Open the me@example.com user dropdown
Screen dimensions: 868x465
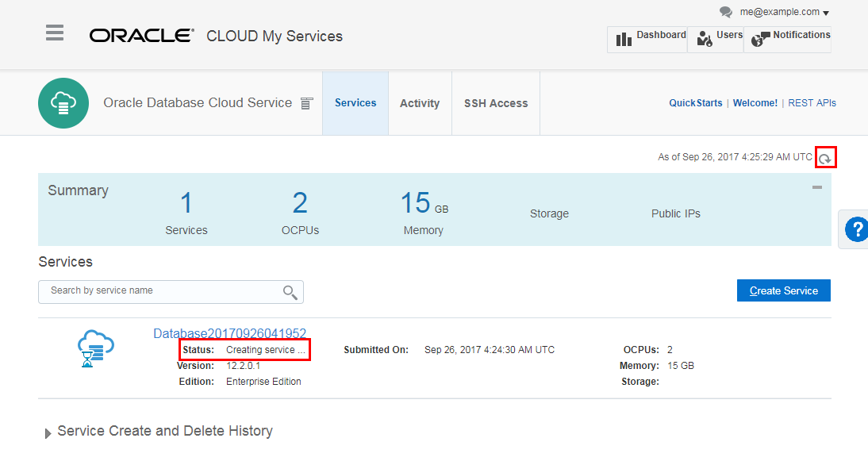(x=784, y=12)
